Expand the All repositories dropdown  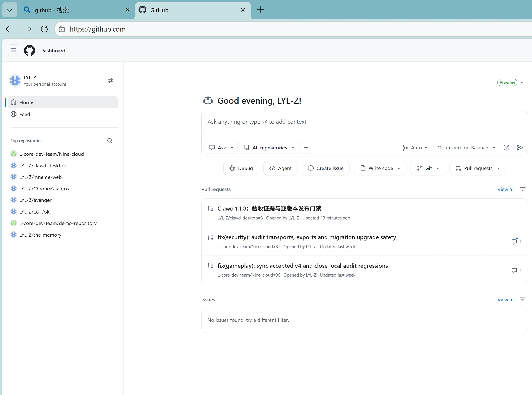(x=269, y=147)
